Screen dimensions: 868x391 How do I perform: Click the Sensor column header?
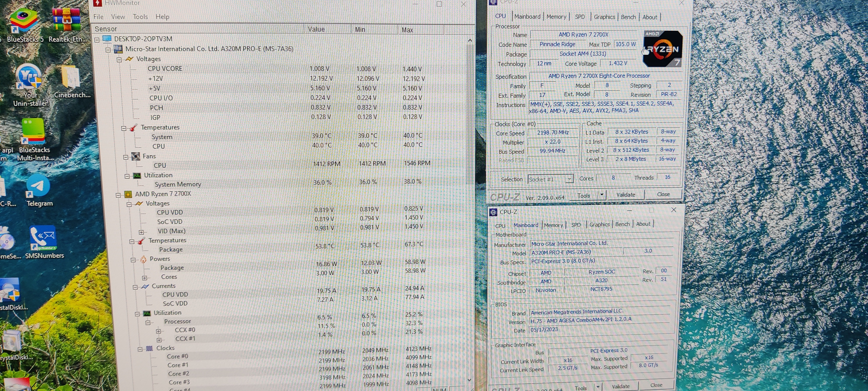[198, 29]
